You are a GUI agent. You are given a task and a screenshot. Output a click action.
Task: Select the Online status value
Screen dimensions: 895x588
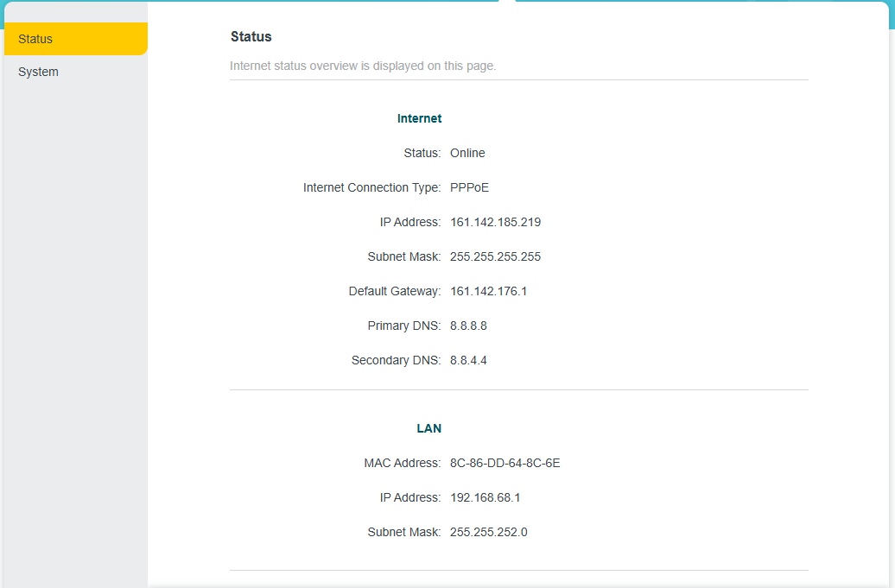click(x=467, y=153)
